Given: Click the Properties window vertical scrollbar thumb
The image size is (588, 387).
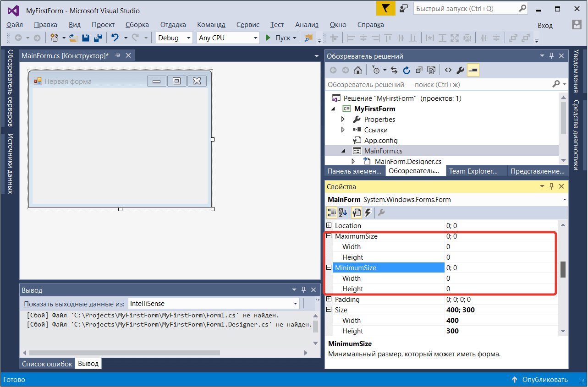Looking at the screenshot, I should 563,269.
